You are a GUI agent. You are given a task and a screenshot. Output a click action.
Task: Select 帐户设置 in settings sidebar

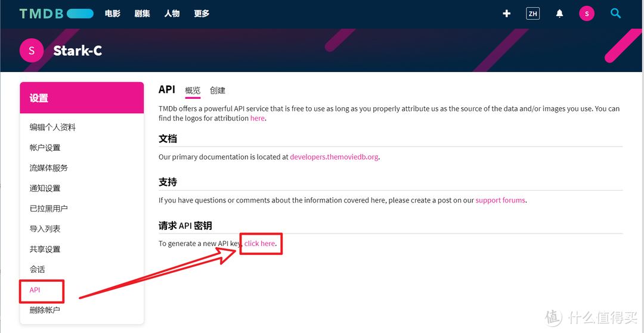pyautogui.click(x=45, y=148)
